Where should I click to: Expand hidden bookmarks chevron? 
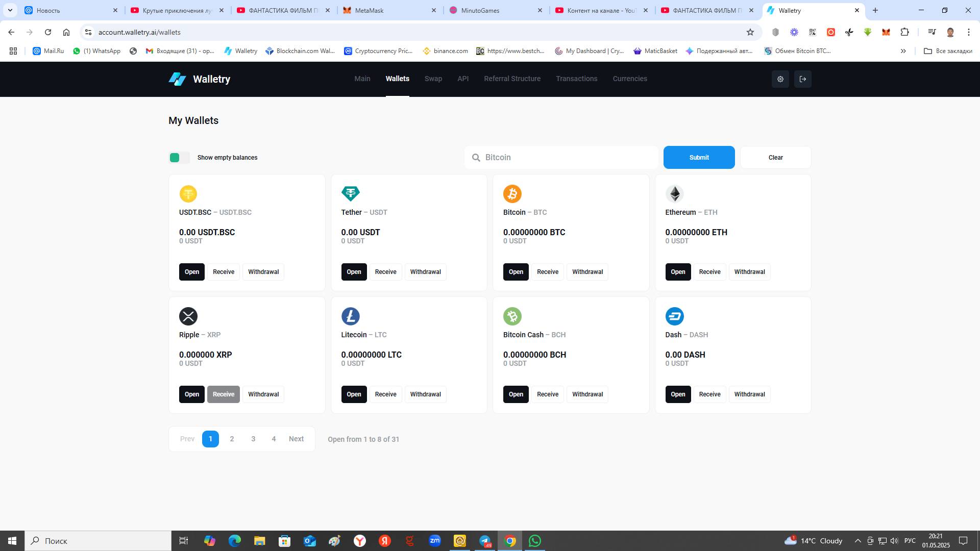point(903,51)
